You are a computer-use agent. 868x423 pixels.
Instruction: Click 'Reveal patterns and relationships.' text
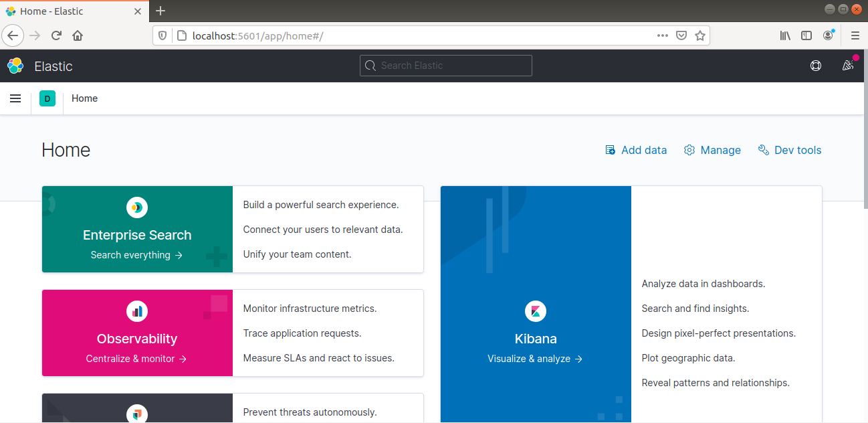tap(716, 383)
